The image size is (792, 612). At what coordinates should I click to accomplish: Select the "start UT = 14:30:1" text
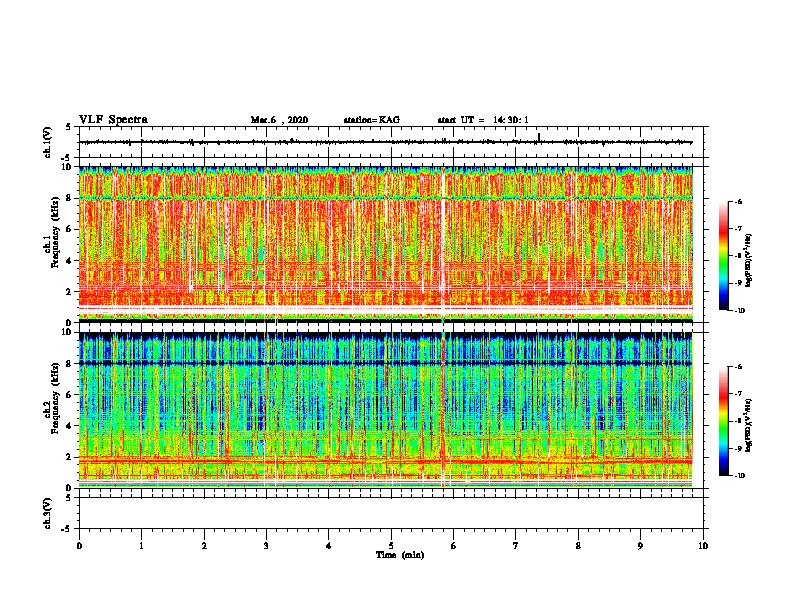(483, 120)
